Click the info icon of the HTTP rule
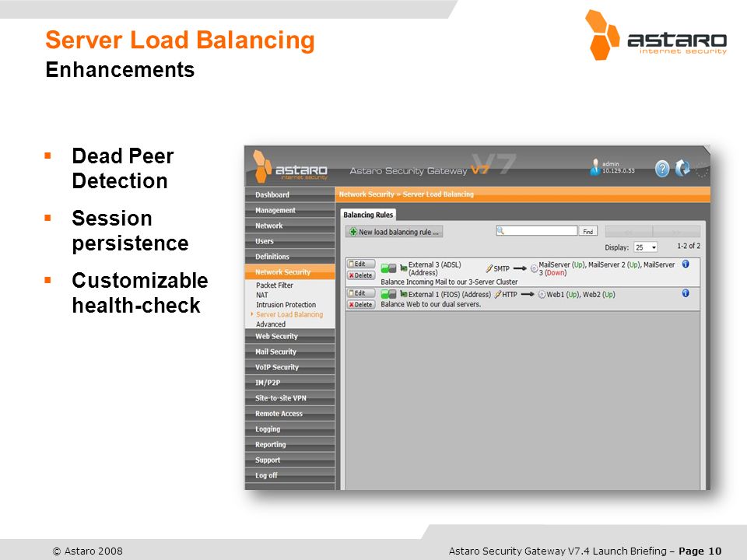The width and height of the screenshot is (747, 560). (x=686, y=293)
